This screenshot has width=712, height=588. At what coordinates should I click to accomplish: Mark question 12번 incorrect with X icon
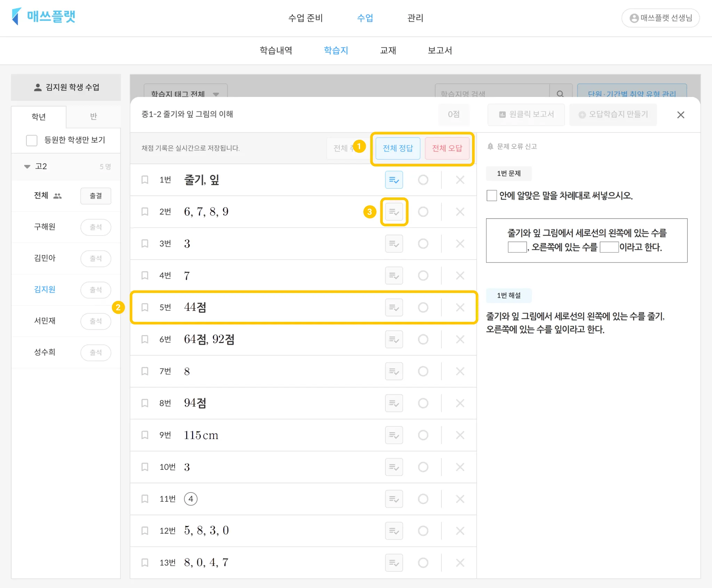pos(460,531)
